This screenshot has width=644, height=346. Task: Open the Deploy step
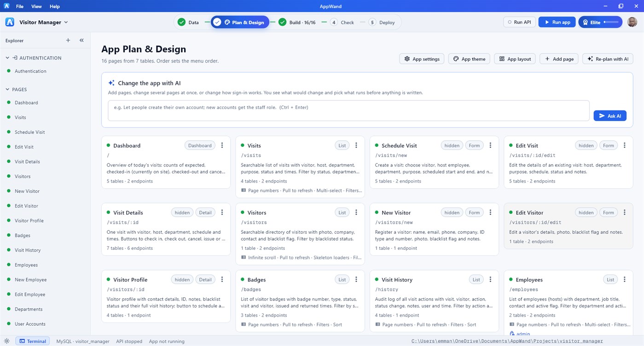[x=382, y=22]
